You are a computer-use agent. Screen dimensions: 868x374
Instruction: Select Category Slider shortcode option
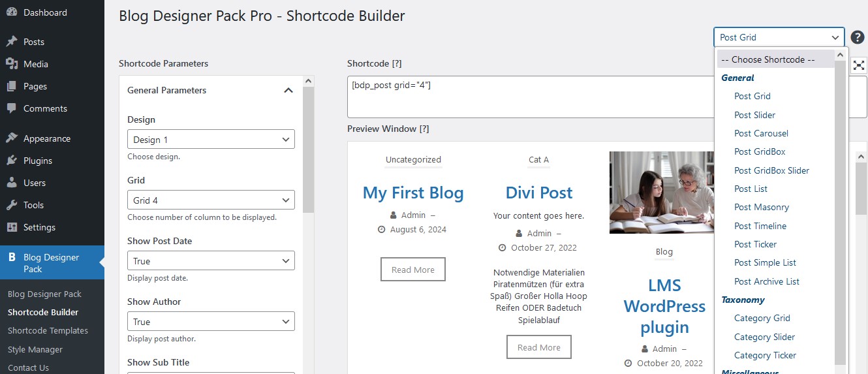coord(764,337)
